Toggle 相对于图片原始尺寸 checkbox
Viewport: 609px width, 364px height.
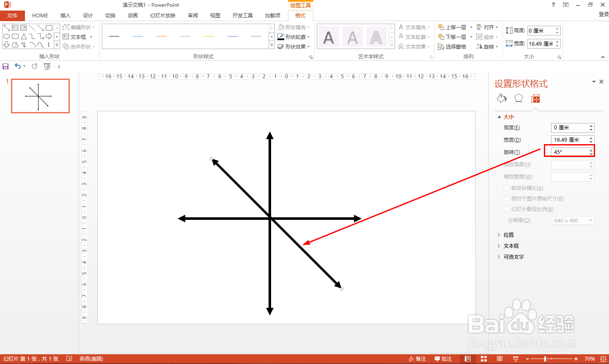(506, 199)
